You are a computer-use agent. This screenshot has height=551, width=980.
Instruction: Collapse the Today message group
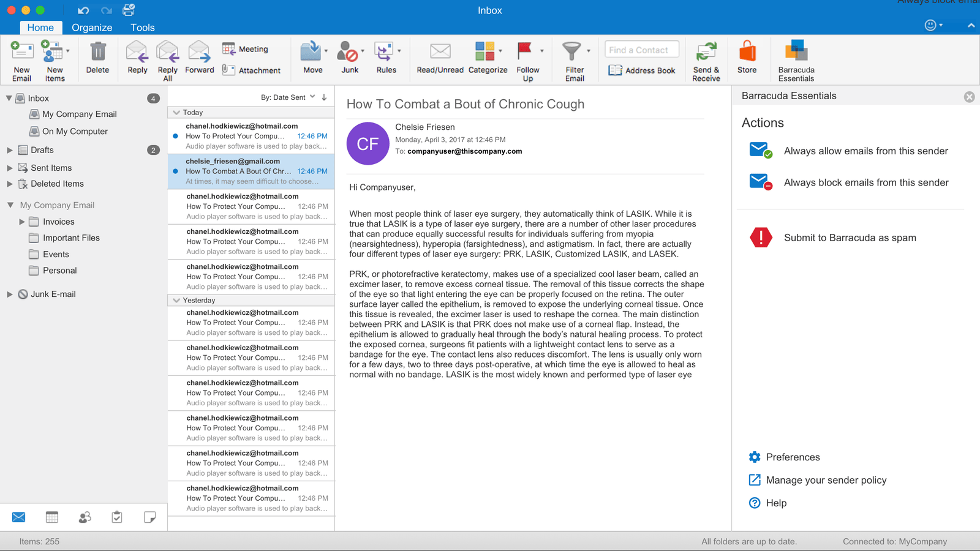pos(176,113)
